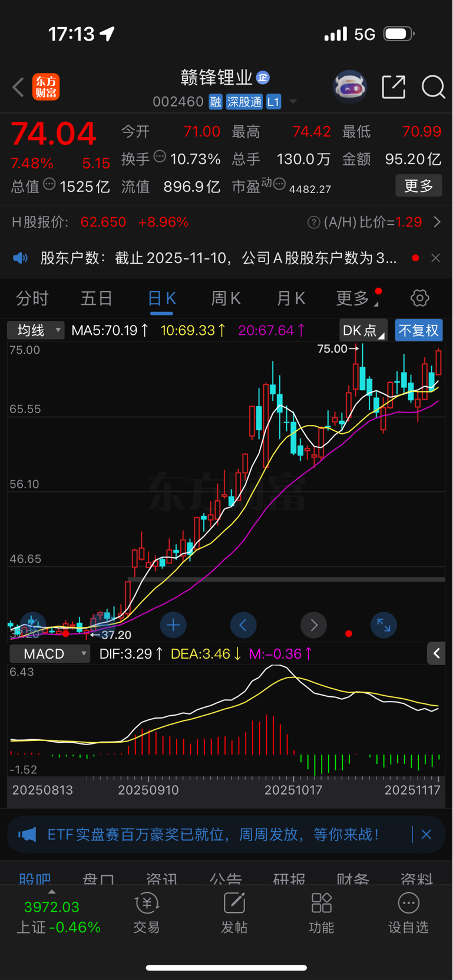Expand the 更多 chart periods dropdown

point(357,298)
